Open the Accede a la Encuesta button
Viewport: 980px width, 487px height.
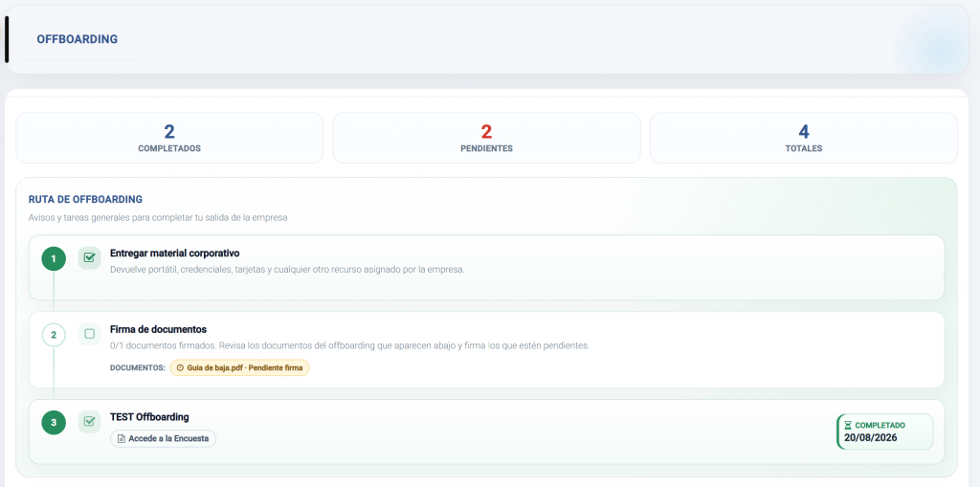coord(163,439)
